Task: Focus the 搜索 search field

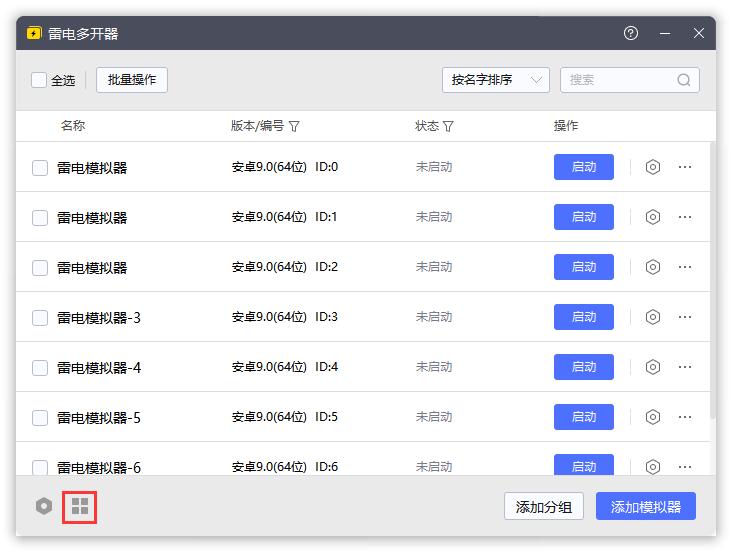Action: tap(629, 80)
